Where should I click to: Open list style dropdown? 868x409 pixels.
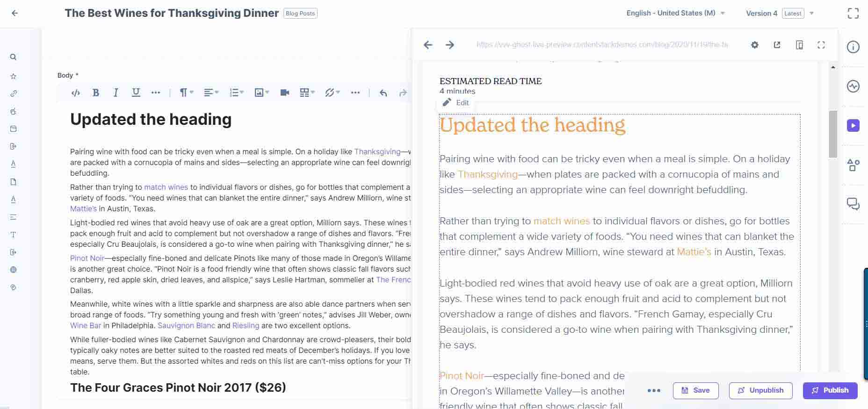click(x=237, y=93)
